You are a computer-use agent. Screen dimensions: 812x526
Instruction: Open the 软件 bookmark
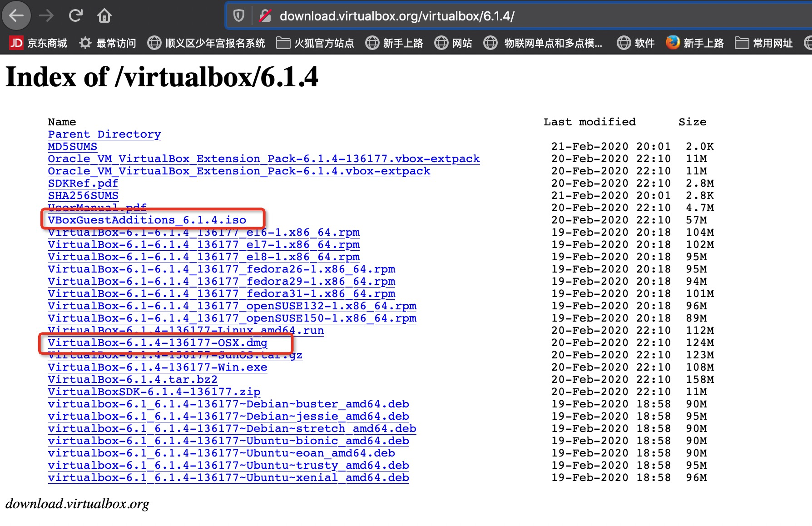[636, 43]
